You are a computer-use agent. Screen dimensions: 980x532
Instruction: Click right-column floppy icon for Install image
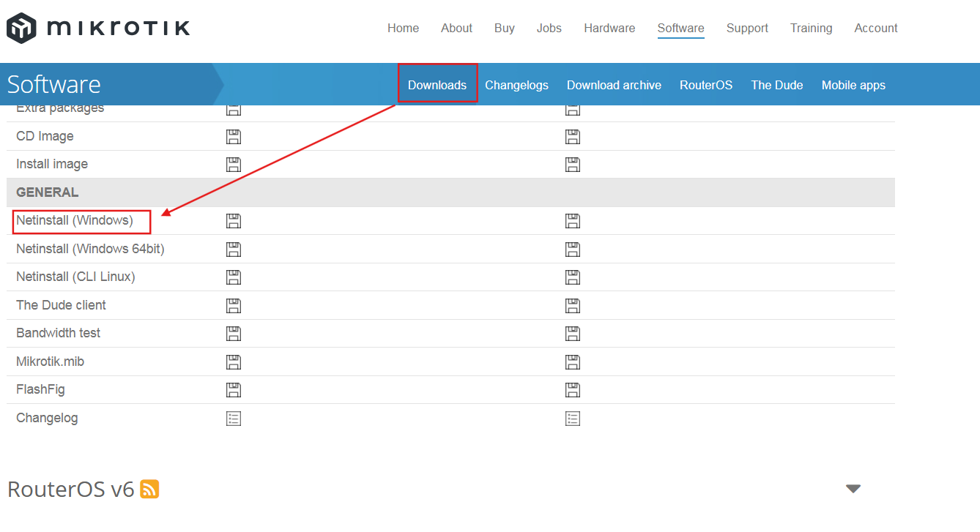tap(573, 165)
